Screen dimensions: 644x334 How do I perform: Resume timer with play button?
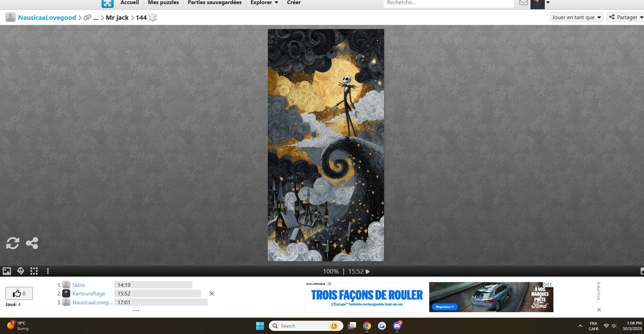[368, 272]
